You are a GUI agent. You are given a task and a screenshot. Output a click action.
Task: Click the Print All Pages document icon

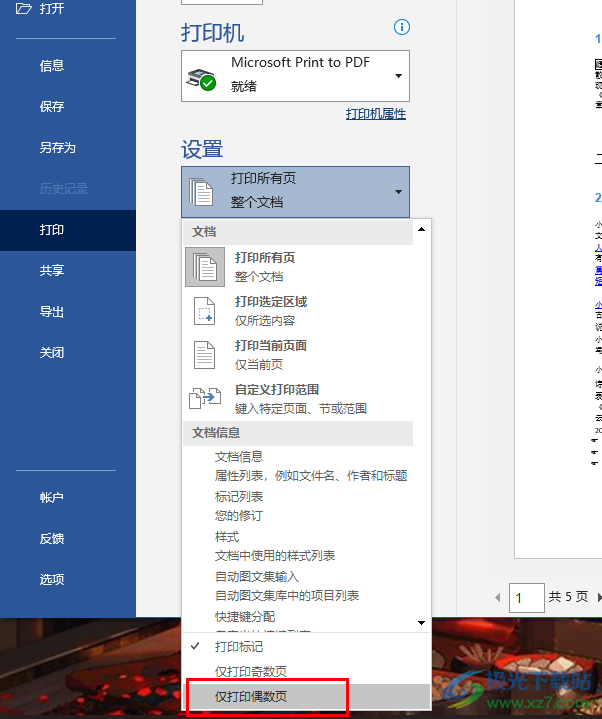[x=205, y=267]
